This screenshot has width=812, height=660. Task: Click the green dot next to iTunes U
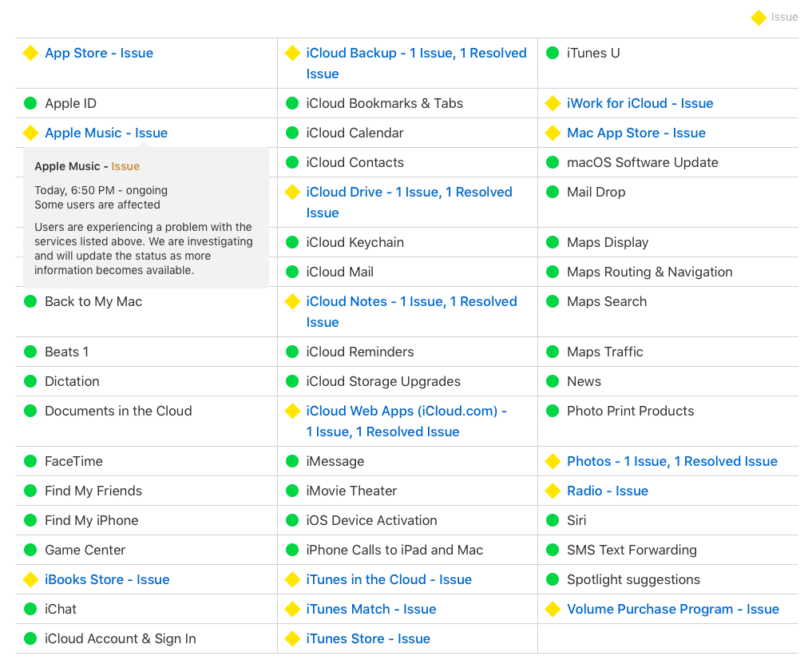[552, 54]
